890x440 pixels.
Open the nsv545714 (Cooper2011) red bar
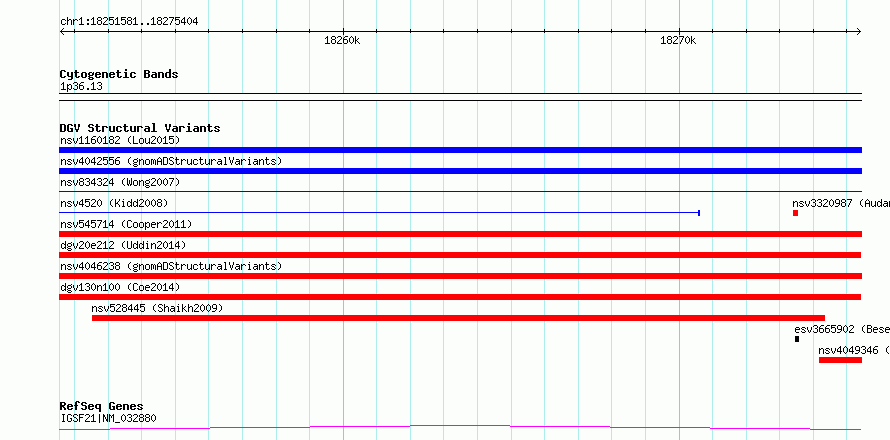(x=460, y=234)
